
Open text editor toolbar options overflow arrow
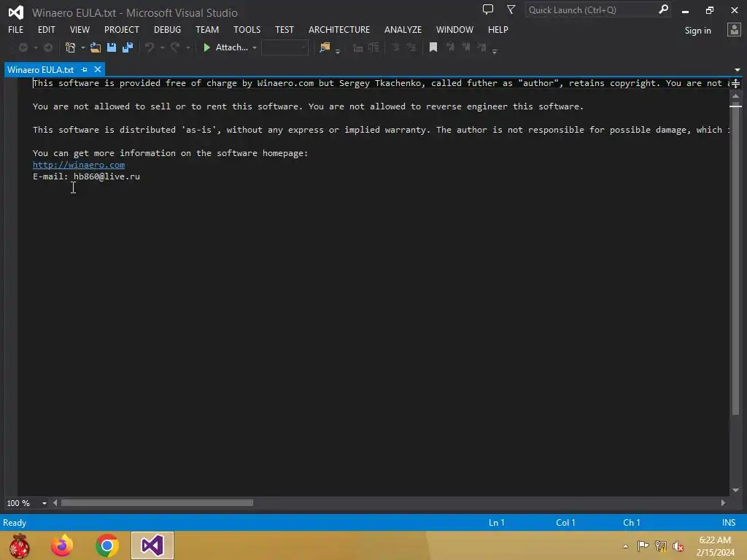point(495,51)
